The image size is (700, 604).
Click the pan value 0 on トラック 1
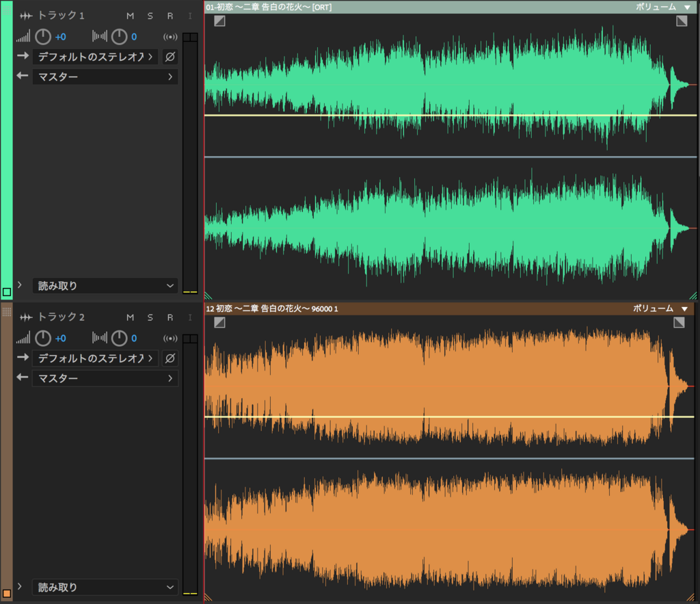tap(134, 37)
